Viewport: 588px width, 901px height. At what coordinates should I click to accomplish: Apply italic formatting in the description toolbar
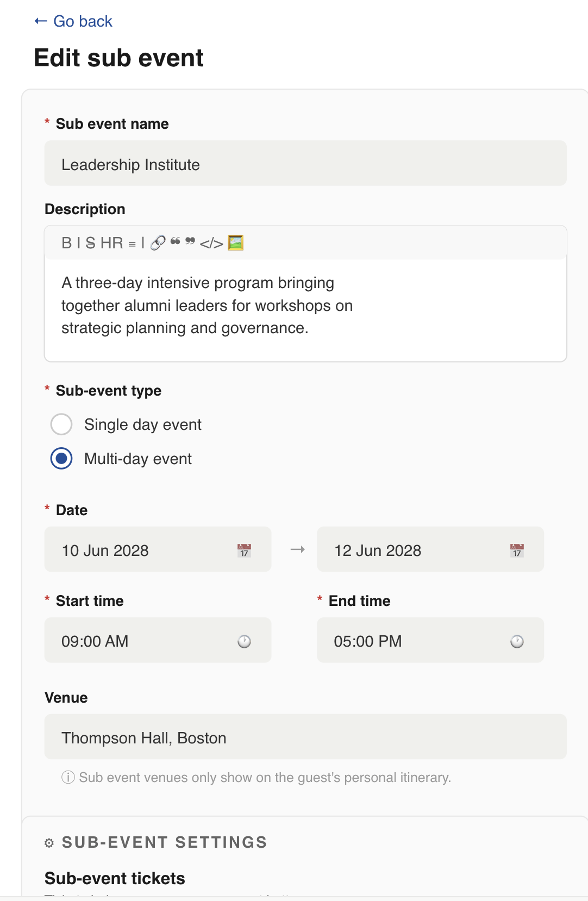coord(78,243)
